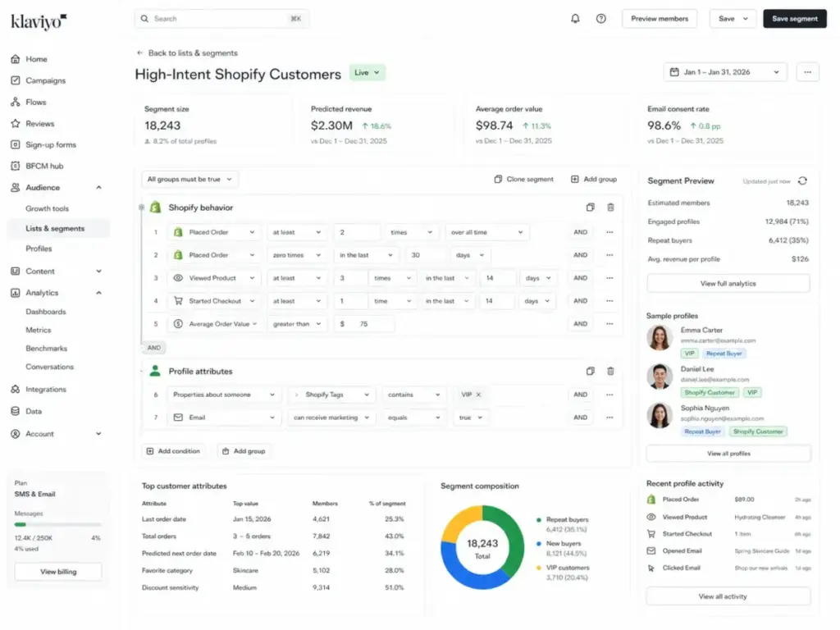Open Benchmarks under Analytics
The height and width of the screenshot is (630, 840).
tap(46, 348)
